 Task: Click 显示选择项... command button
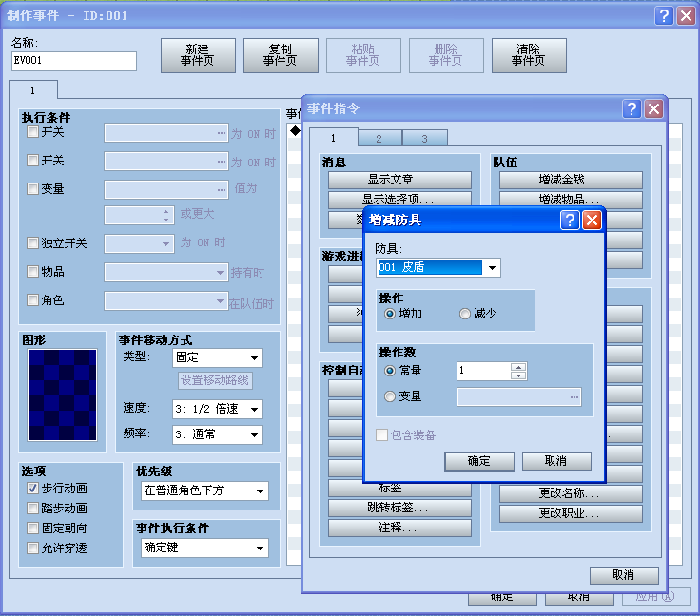399,200
